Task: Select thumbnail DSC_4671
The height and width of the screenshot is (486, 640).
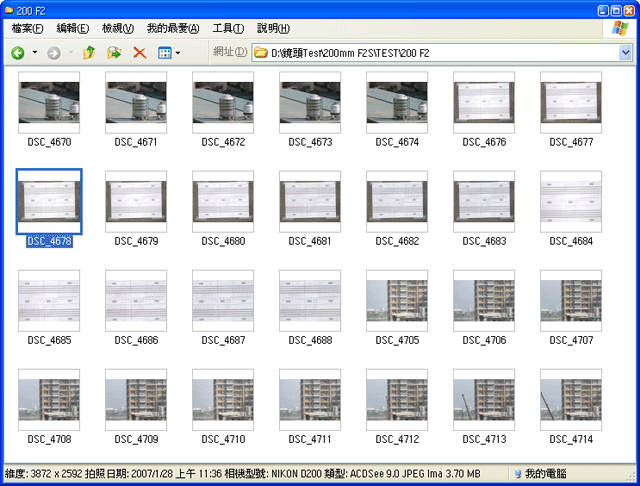Action: click(136, 102)
